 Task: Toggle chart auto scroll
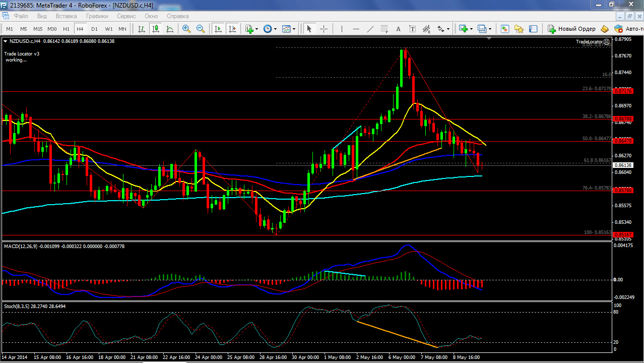[x=218, y=29]
